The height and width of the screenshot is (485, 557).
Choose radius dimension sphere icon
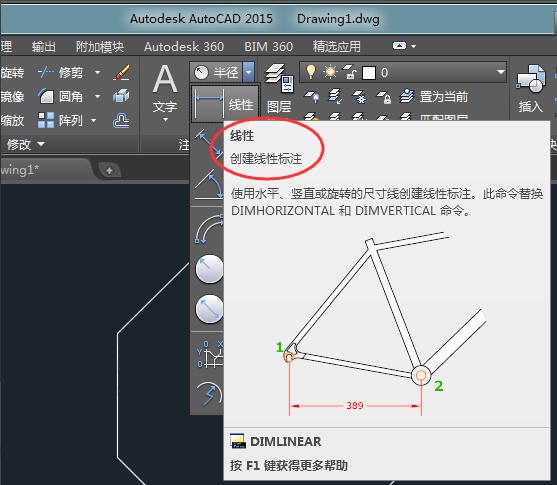[x=209, y=269]
